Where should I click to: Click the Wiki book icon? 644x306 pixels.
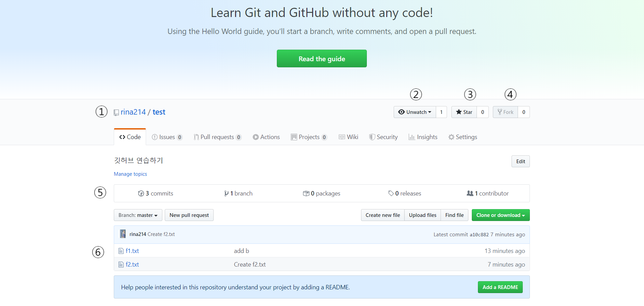click(x=342, y=137)
